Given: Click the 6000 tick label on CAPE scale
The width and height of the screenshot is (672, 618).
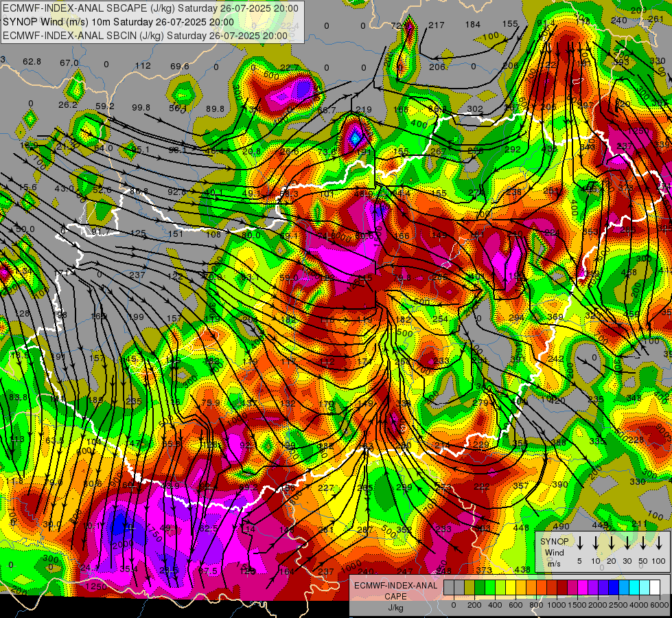Looking at the screenshot, I should (x=660, y=605).
